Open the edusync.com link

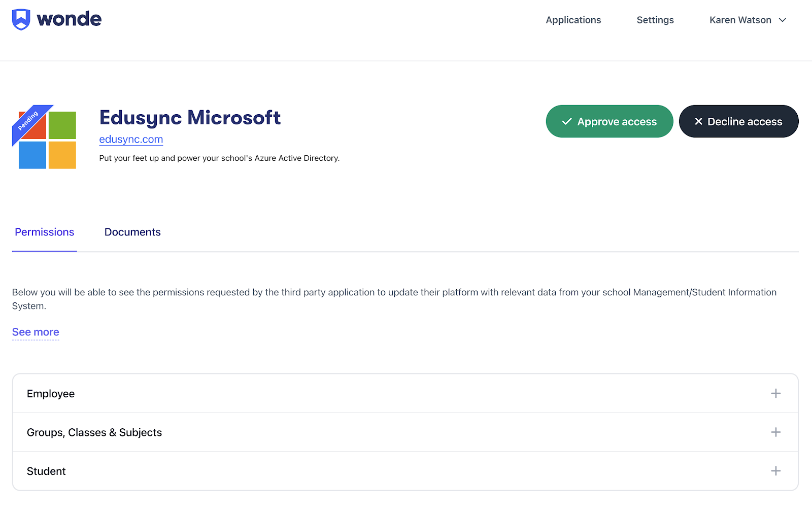tap(131, 139)
